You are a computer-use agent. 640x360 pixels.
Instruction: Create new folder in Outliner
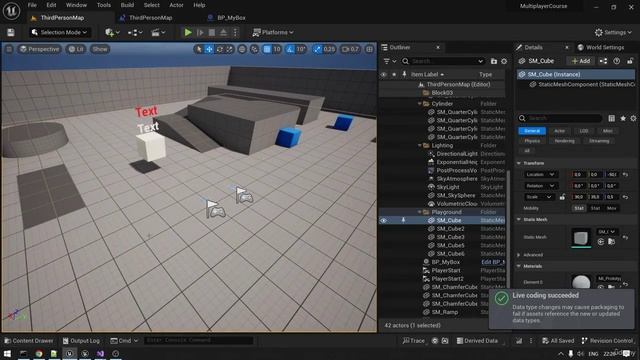(x=494, y=61)
